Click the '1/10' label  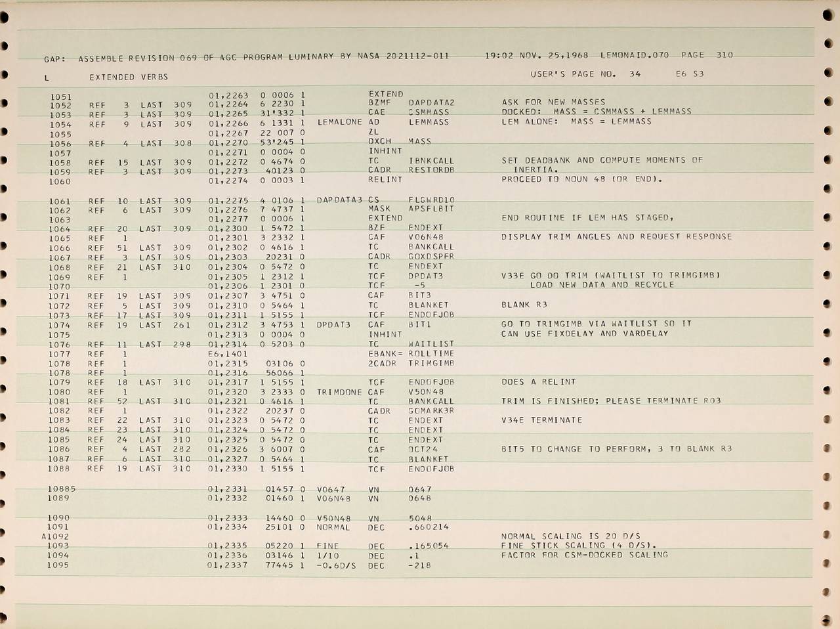pos(328,556)
